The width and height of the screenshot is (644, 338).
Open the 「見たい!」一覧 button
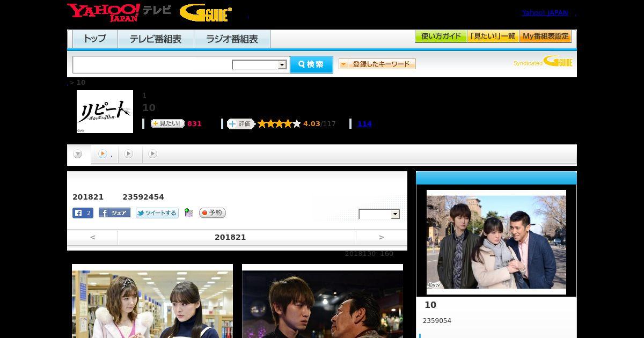tap(493, 36)
